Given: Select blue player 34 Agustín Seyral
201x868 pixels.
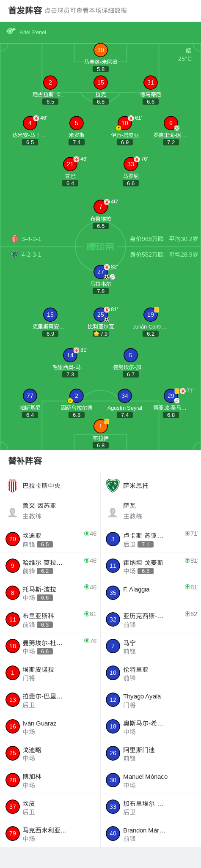Looking at the screenshot, I should tap(125, 396).
